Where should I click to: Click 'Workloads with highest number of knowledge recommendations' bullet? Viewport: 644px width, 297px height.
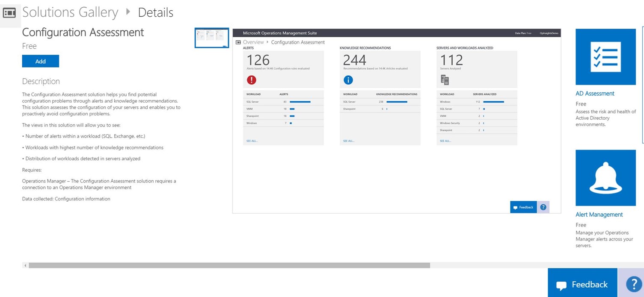93,147
